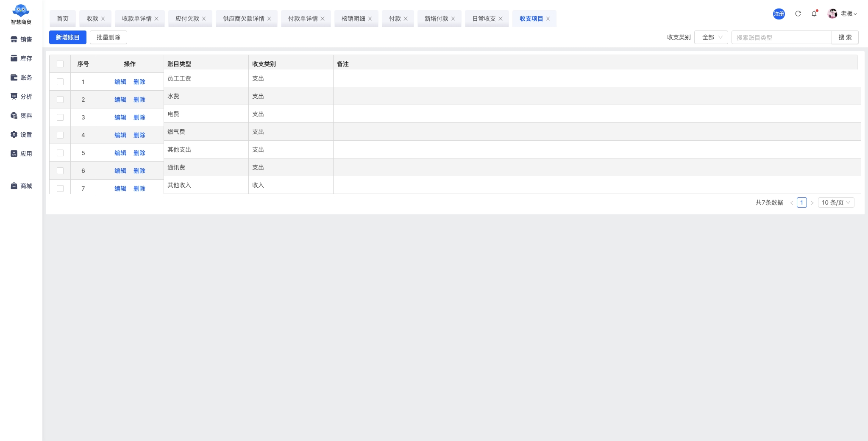Click the 新增账目 button

point(68,37)
